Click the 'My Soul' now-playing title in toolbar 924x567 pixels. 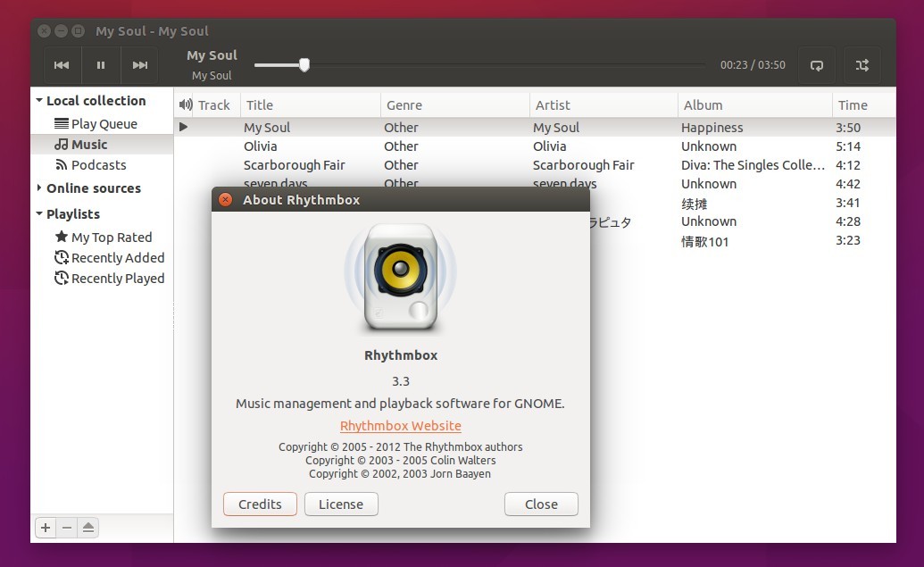(212, 55)
